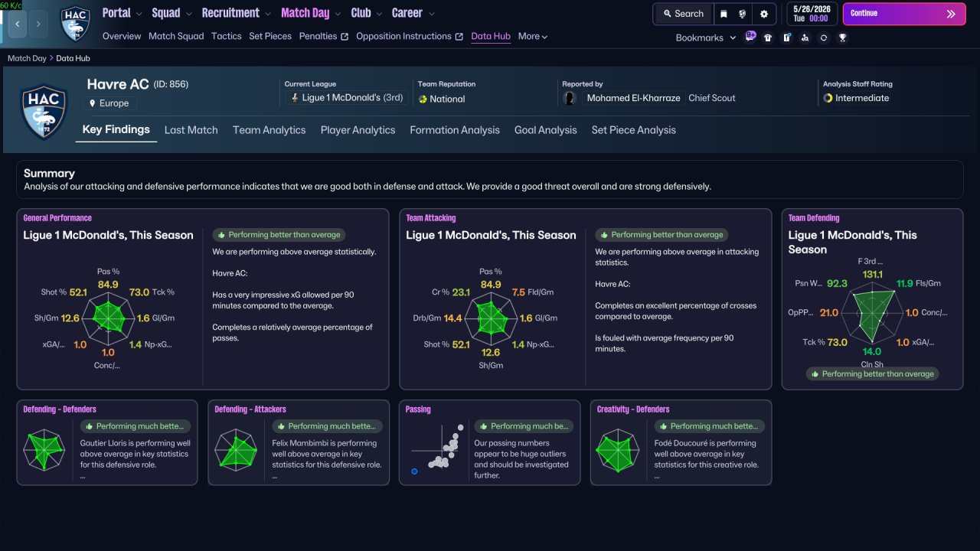The image size is (980, 551).
Task: Open the 9+ notifications inbox icon
Action: coord(750,37)
